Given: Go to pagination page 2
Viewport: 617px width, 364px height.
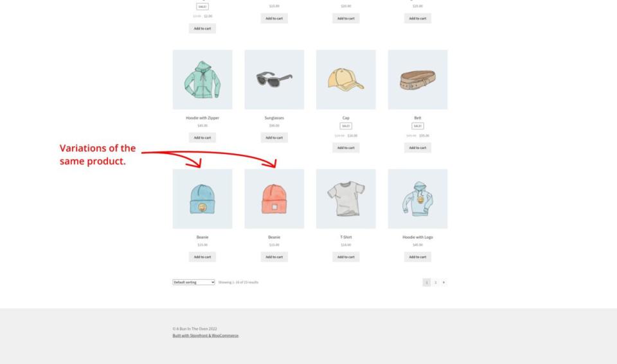Looking at the screenshot, I should tap(435, 282).
